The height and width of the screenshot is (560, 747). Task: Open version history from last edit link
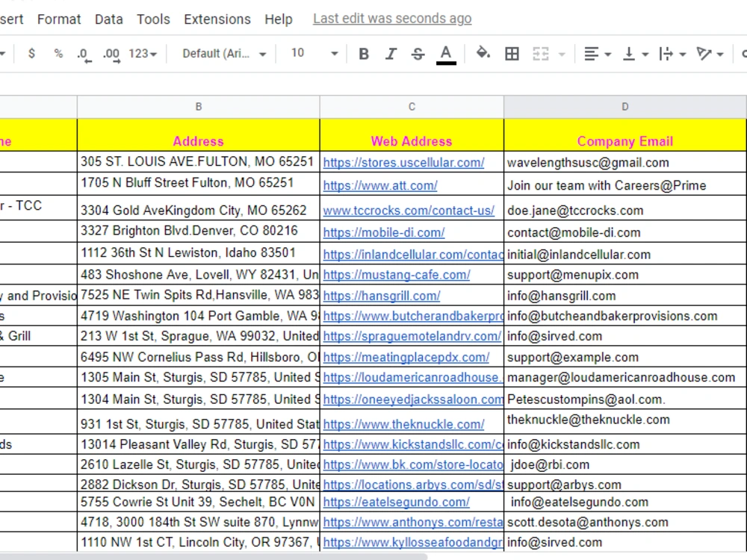(x=392, y=19)
